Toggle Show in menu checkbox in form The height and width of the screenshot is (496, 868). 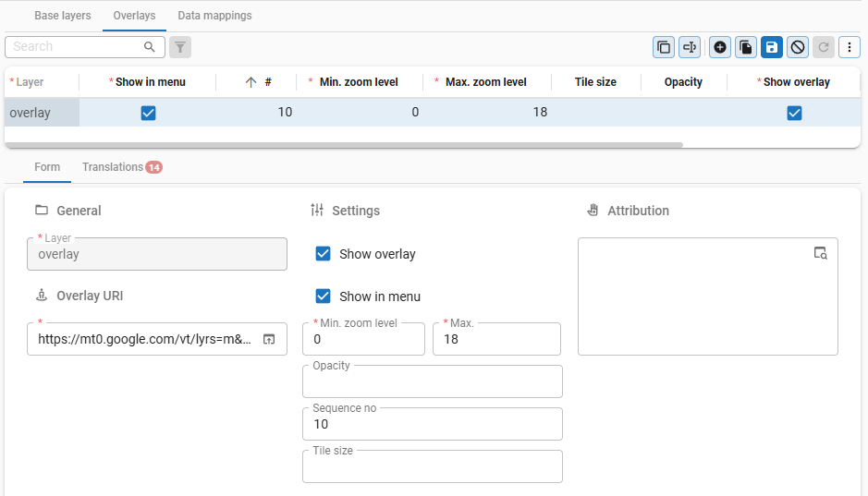[x=324, y=296]
